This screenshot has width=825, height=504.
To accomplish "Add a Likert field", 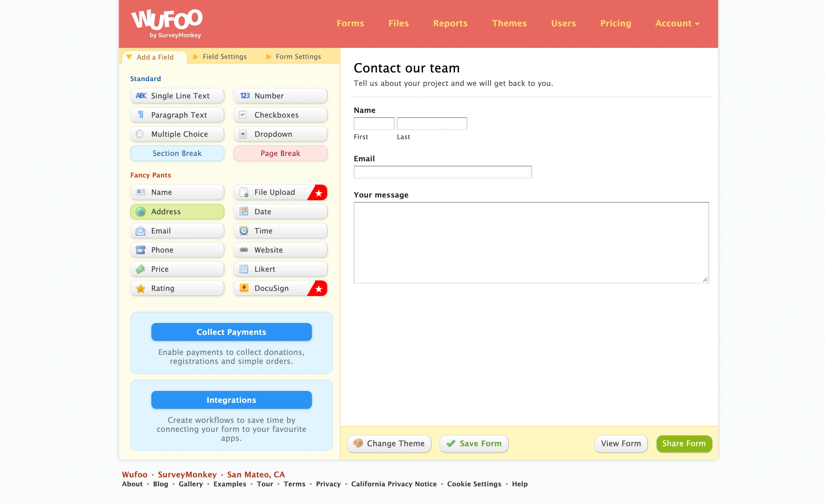I will (281, 269).
